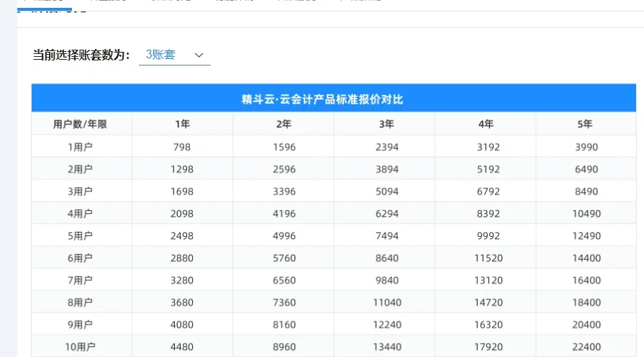Click price 9992 in the 5用户 row
644x357 pixels.
click(x=489, y=236)
